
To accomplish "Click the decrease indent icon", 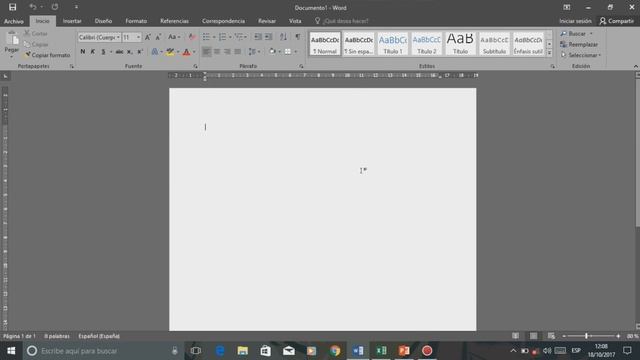I will 258,37.
